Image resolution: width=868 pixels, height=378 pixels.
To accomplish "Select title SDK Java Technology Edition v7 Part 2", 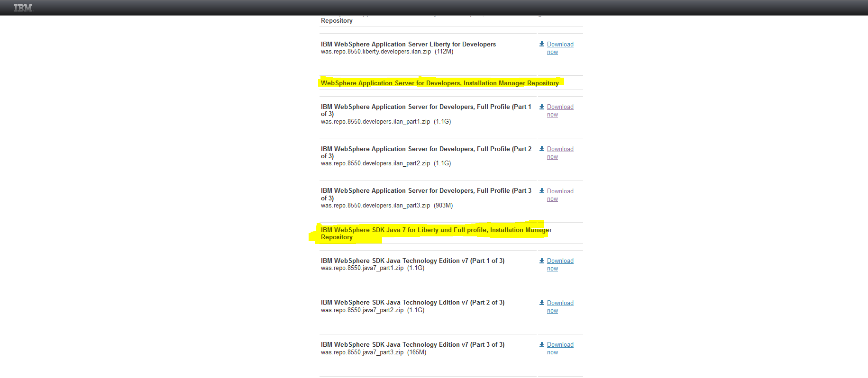I will point(412,302).
